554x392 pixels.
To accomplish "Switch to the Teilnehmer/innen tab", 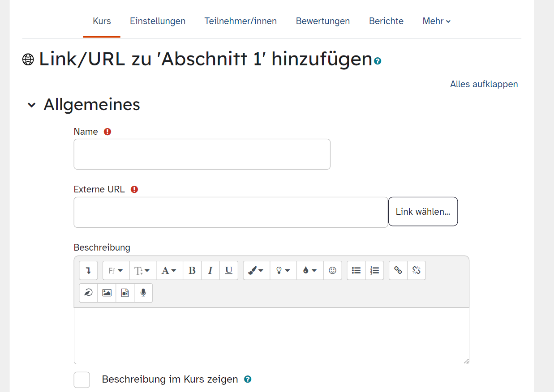I will coord(240,21).
